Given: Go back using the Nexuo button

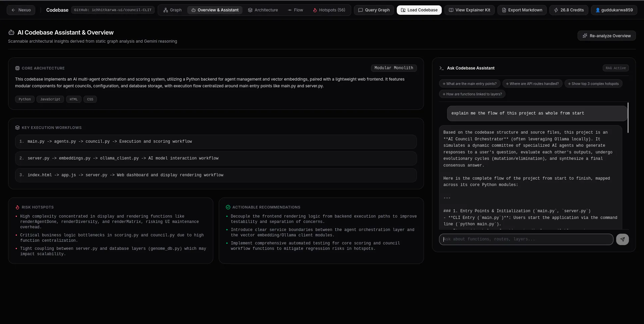Looking at the screenshot, I should (21, 10).
